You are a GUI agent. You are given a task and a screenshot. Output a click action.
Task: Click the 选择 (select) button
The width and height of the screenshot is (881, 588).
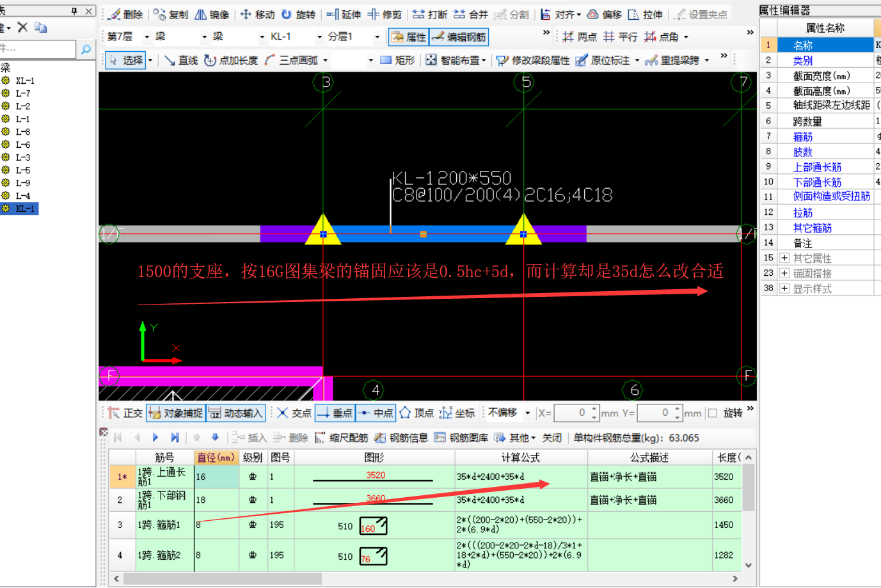[126, 60]
